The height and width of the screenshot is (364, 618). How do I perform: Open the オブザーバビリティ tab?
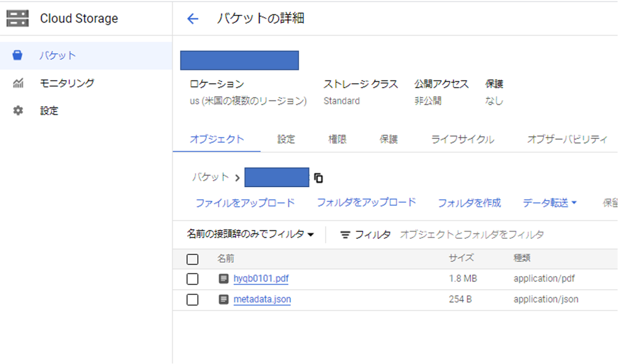567,139
